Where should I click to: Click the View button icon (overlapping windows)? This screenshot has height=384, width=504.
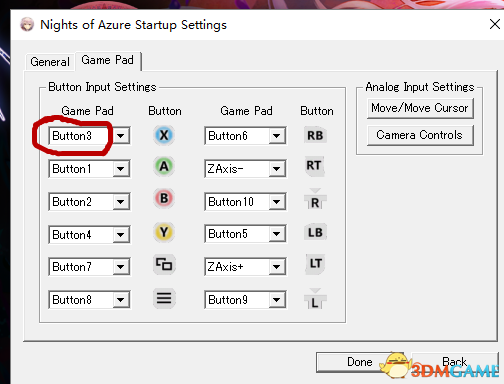point(164,265)
